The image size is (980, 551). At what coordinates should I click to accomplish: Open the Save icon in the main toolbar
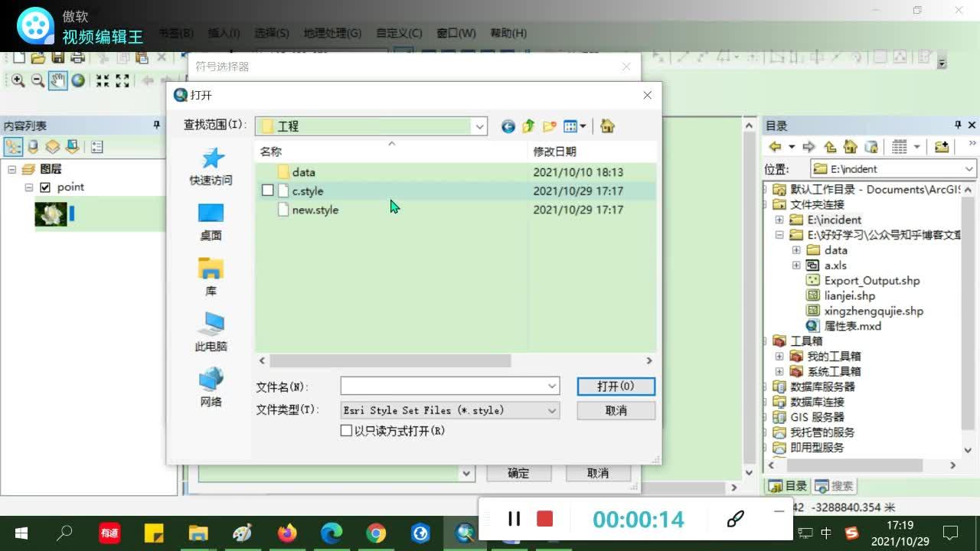58,57
